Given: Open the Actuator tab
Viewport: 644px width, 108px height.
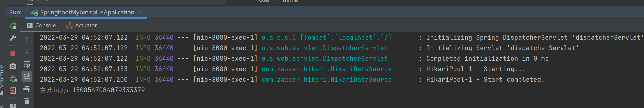Looking at the screenshot, I should click(x=81, y=25).
